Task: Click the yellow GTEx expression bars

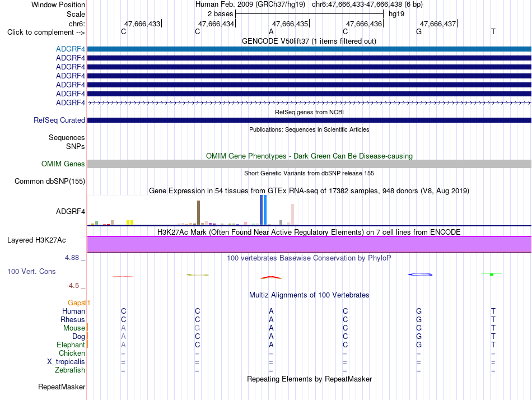Action: pos(130,222)
